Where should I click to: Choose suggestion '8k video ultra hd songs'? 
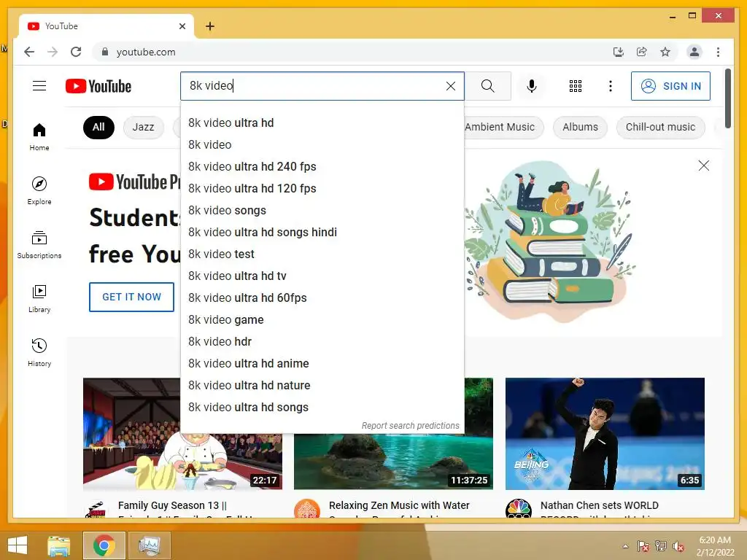pyautogui.click(x=322, y=408)
